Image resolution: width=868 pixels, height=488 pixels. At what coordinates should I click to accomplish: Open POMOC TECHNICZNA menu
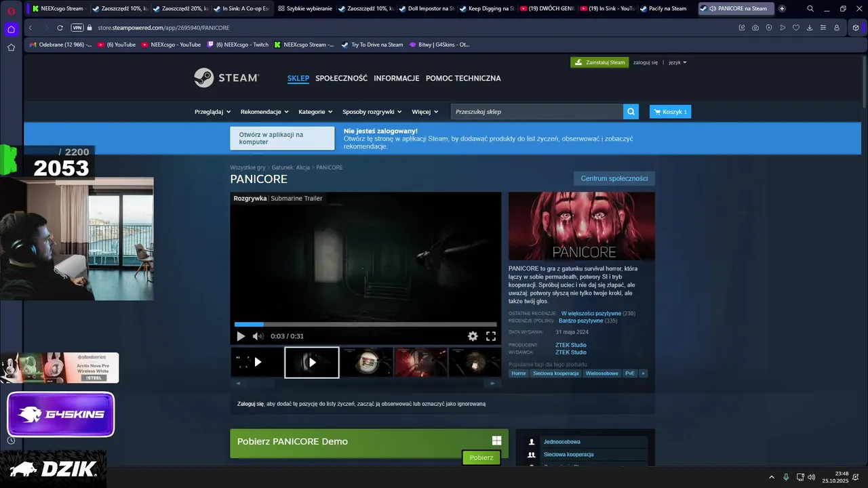click(x=463, y=78)
